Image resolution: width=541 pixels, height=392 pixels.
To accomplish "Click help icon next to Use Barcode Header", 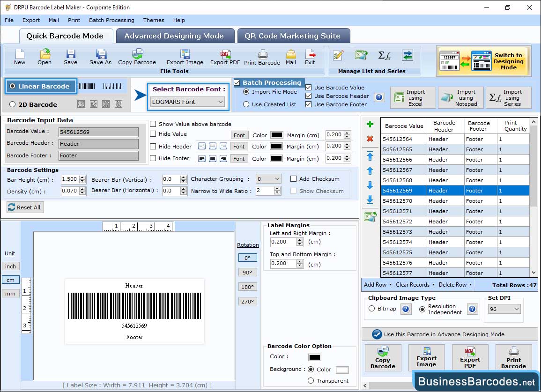I will pyautogui.click(x=379, y=97).
